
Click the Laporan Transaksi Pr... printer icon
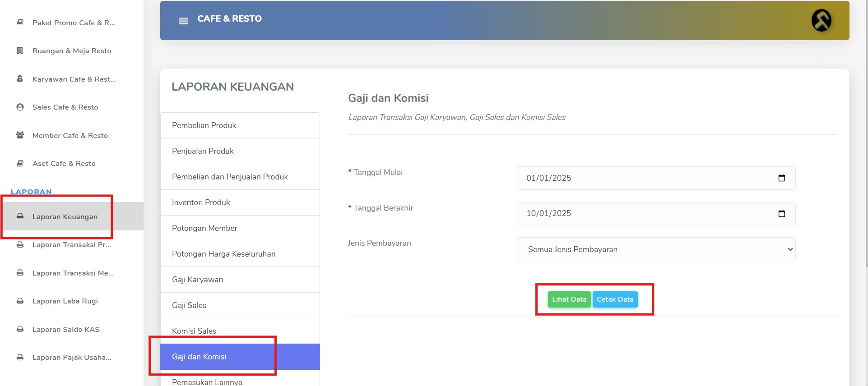tap(20, 244)
